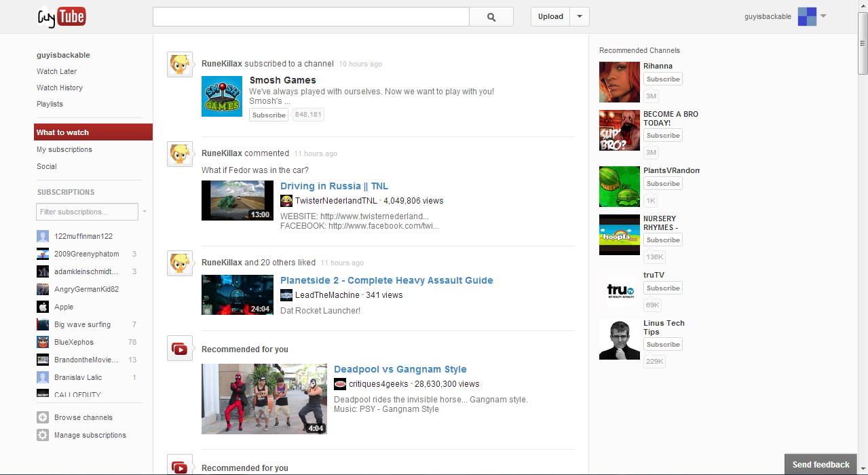Select the What to watch tab
Viewport: 868px width, 475px height.
click(93, 132)
